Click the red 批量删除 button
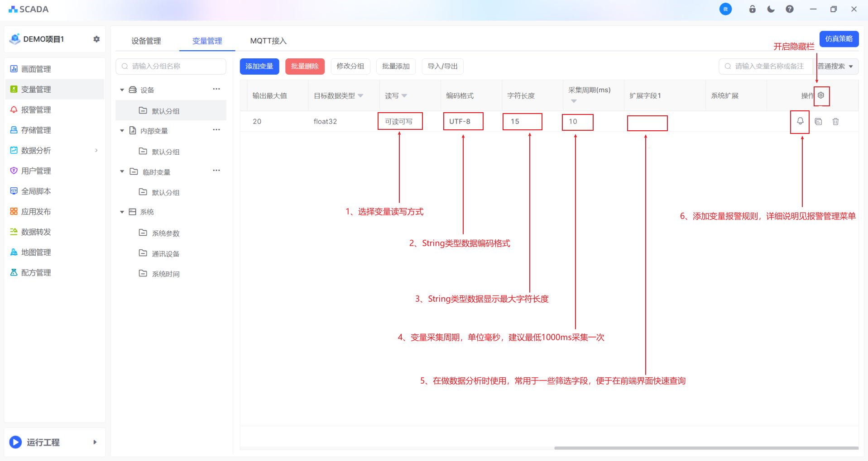The height and width of the screenshot is (461, 868). coord(305,67)
